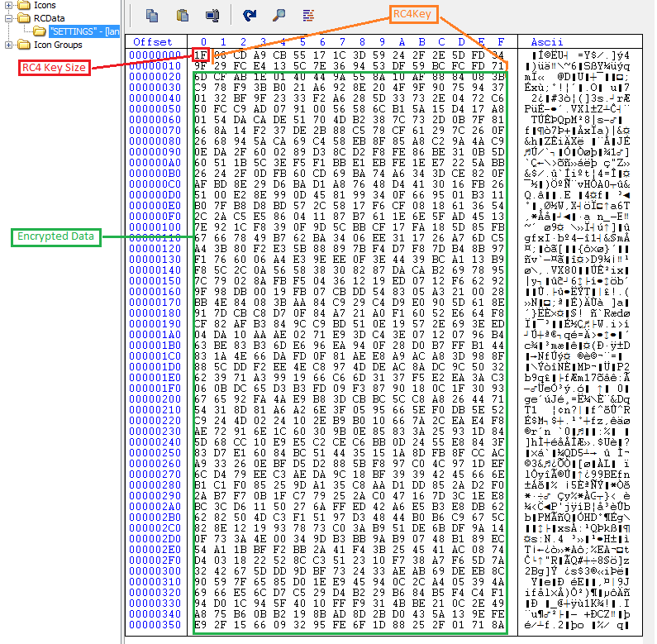Expand the Icon Groups tree node
Viewport: 657px width, 644px height.
point(8,45)
